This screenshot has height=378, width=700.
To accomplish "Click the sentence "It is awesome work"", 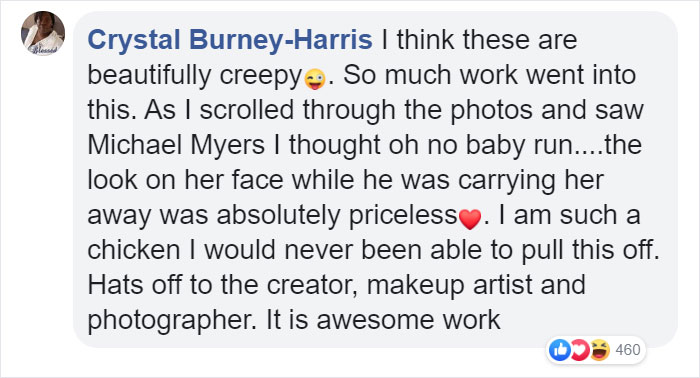I will pos(383,320).
